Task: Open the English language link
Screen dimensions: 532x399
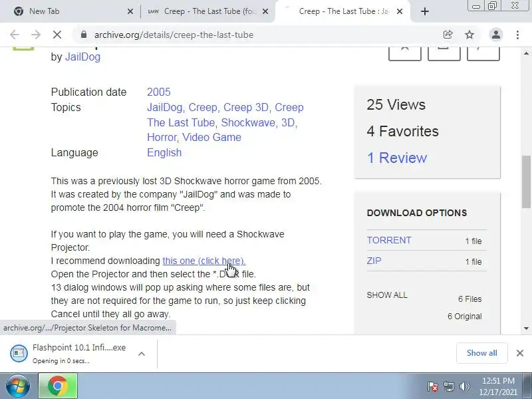Action: pyautogui.click(x=164, y=153)
